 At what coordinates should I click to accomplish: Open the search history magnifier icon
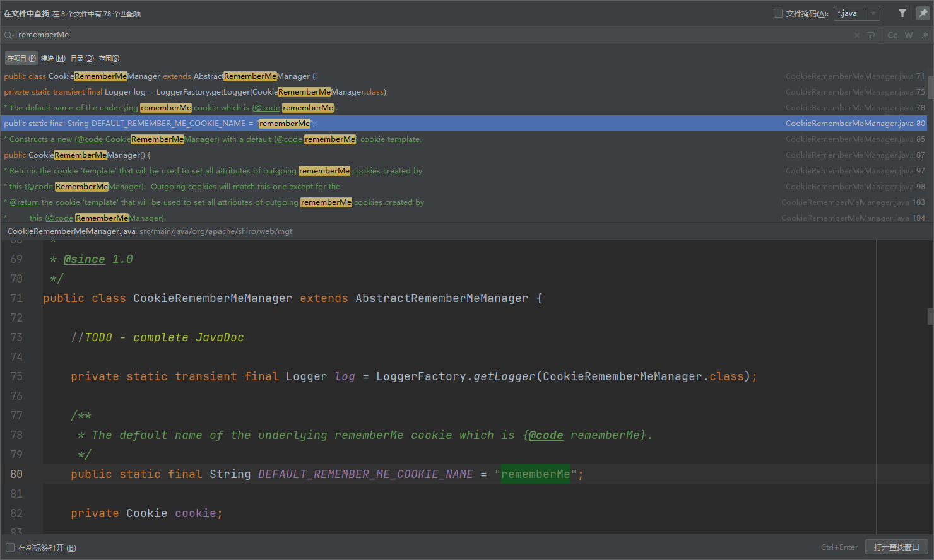coord(9,35)
